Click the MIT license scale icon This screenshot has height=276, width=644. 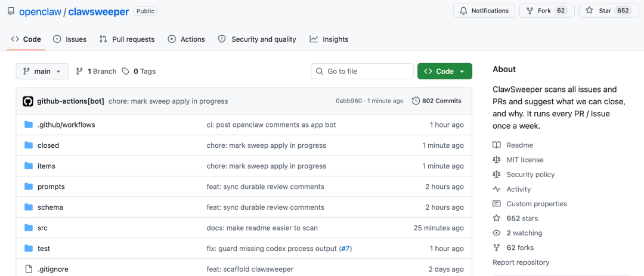(497, 160)
